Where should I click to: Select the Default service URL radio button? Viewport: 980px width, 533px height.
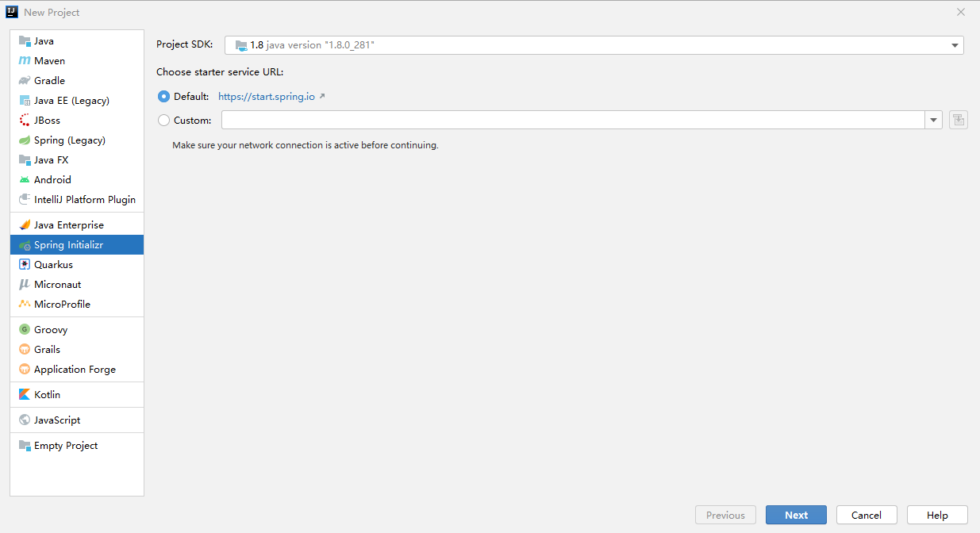click(163, 97)
